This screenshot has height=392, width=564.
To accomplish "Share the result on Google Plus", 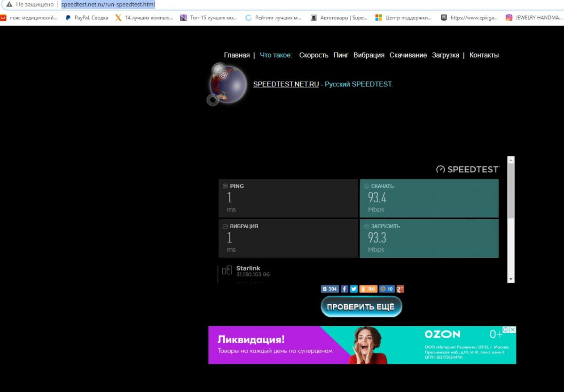I will tap(400, 289).
